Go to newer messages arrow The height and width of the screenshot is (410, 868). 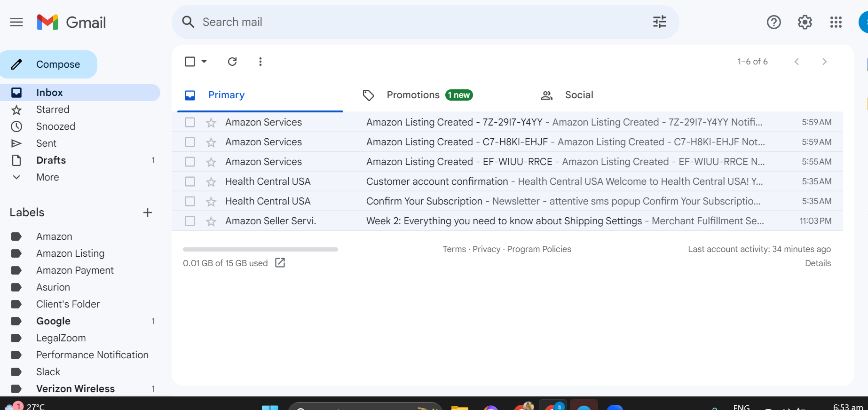coord(797,62)
